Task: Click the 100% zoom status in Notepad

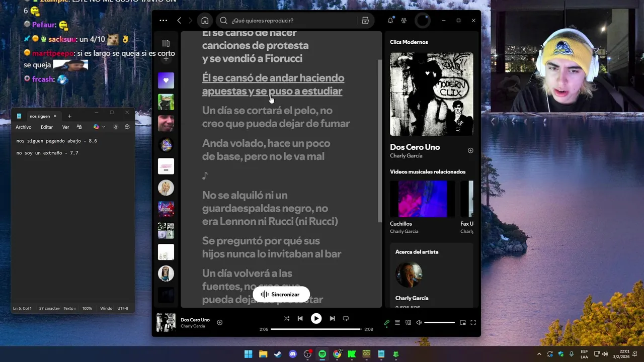Action: pyautogui.click(x=87, y=308)
